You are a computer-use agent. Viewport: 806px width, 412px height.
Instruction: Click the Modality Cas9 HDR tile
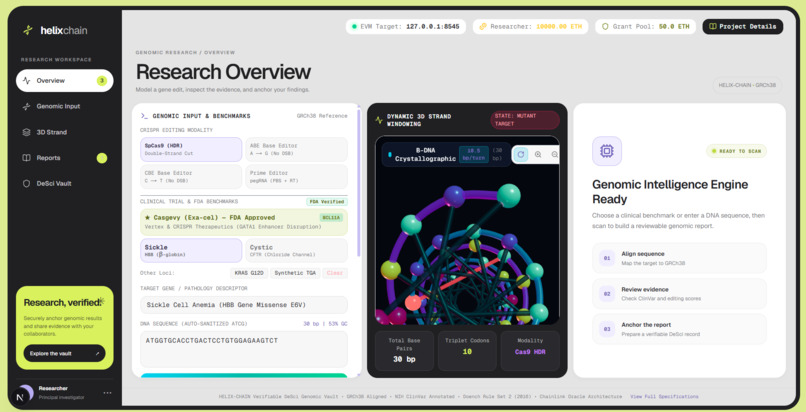click(530, 351)
